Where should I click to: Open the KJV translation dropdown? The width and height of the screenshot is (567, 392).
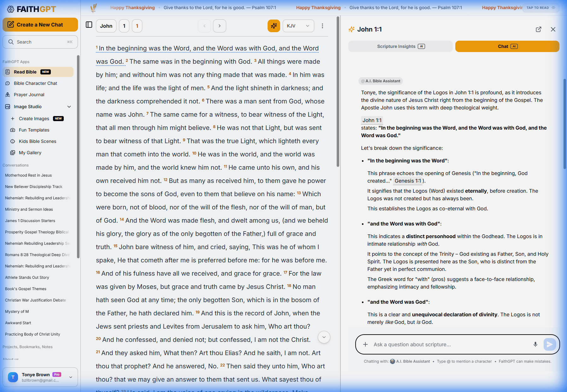[298, 26]
